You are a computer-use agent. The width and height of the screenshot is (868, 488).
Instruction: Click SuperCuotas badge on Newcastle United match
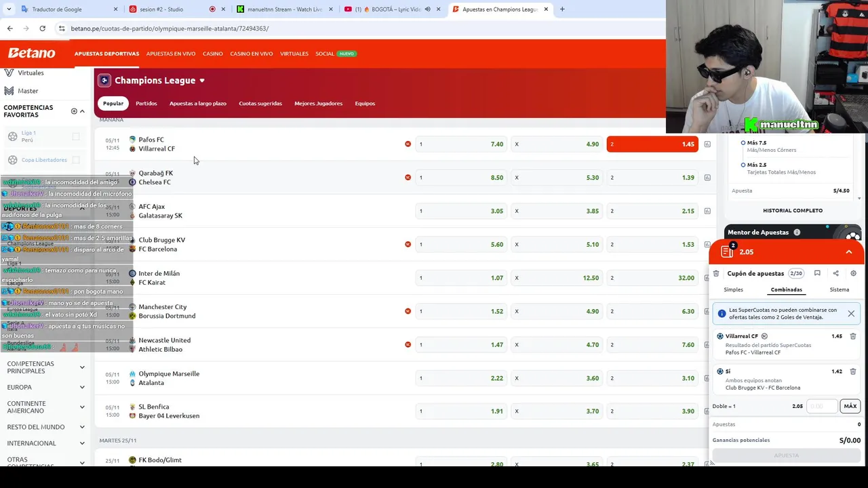point(408,344)
